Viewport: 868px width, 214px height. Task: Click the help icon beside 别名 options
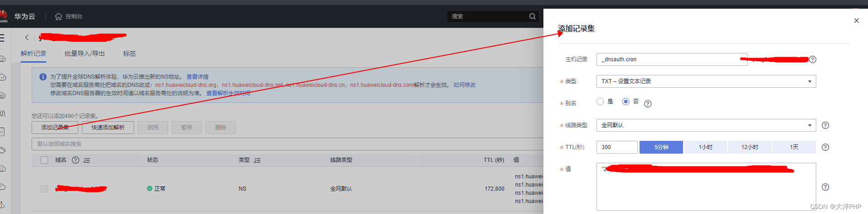tap(648, 104)
